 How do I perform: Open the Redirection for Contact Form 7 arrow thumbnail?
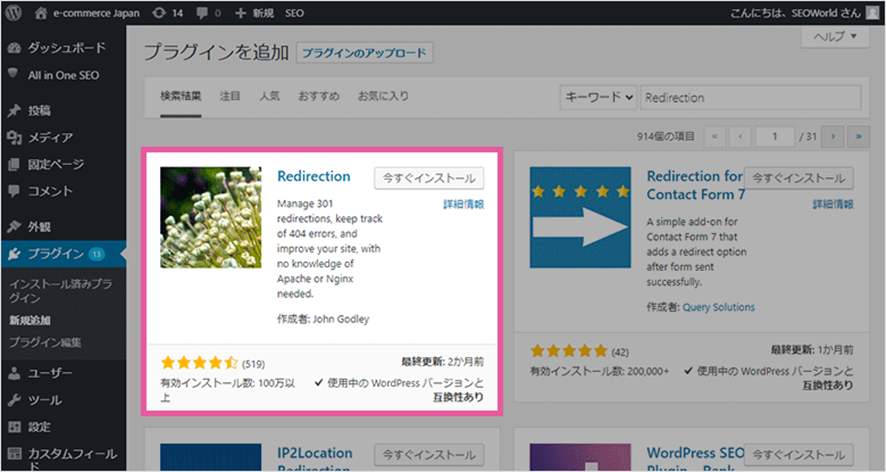click(x=580, y=217)
